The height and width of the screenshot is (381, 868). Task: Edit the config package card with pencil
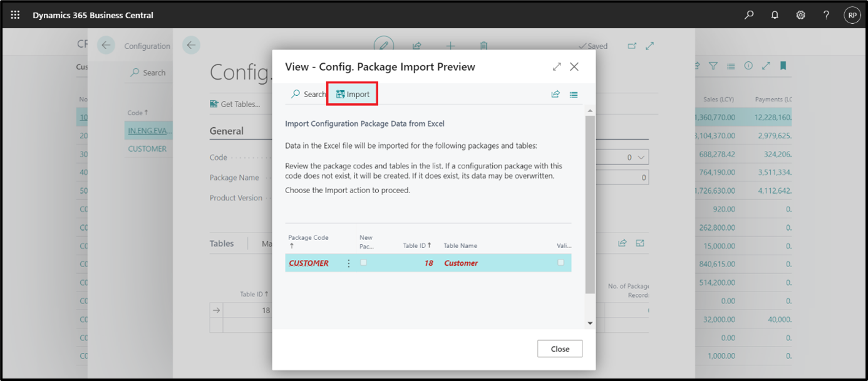click(383, 45)
